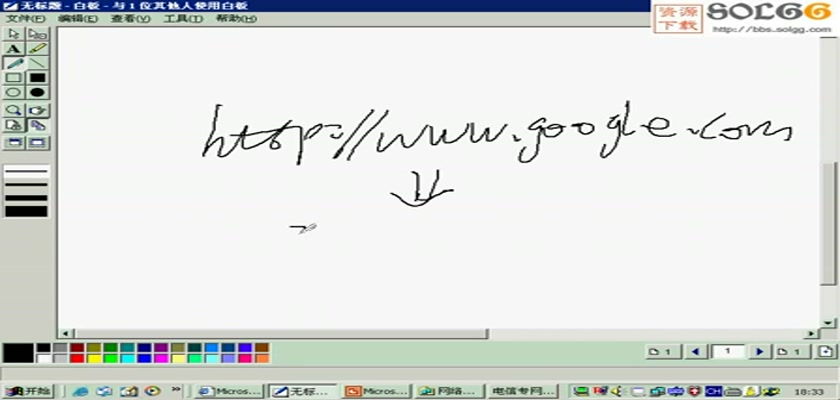Go to the last page
Viewport: 840px width, 400px height.
pos(791,352)
